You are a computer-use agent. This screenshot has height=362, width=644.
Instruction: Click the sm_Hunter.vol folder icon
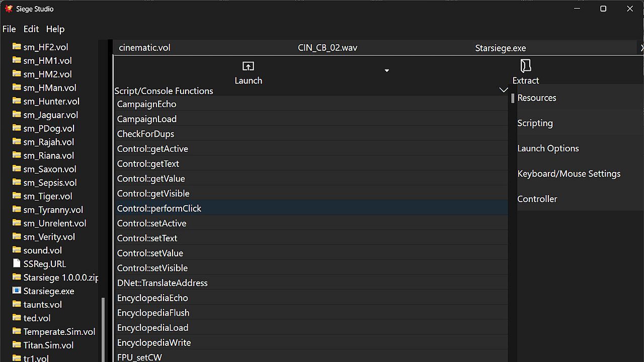click(17, 101)
